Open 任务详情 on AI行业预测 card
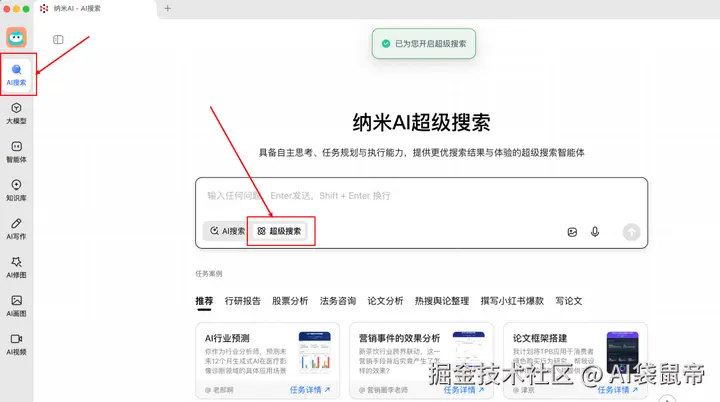 tap(310, 390)
